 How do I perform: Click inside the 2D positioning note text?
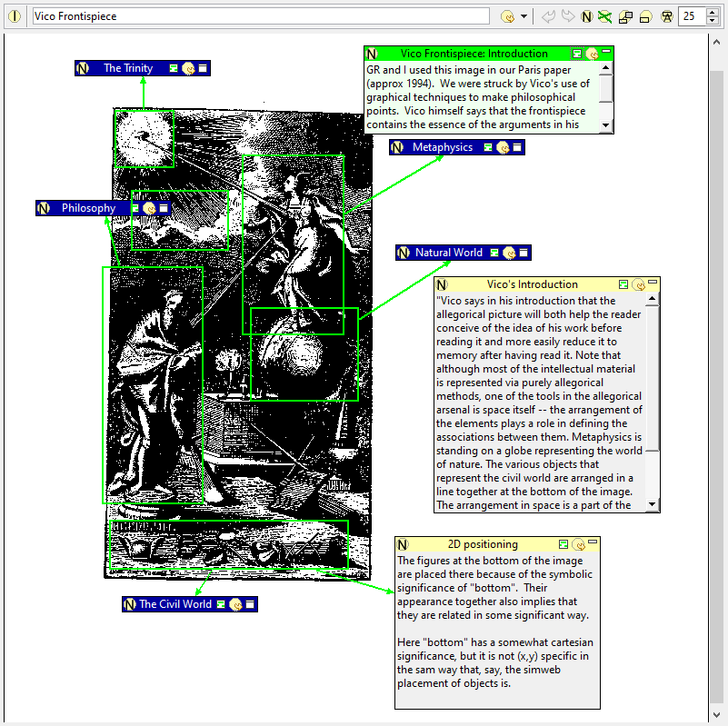pyautogui.click(x=497, y=630)
